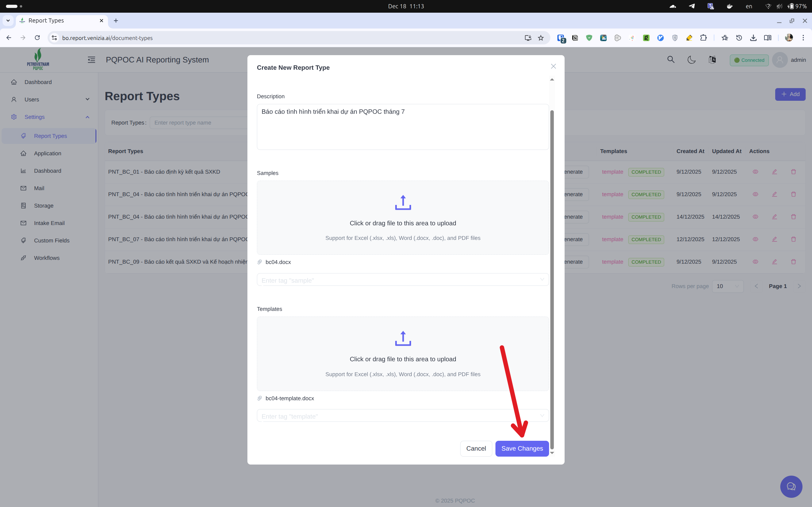Expand the sample tag dropdown in the modal
This screenshot has width=812, height=507.
click(542, 279)
